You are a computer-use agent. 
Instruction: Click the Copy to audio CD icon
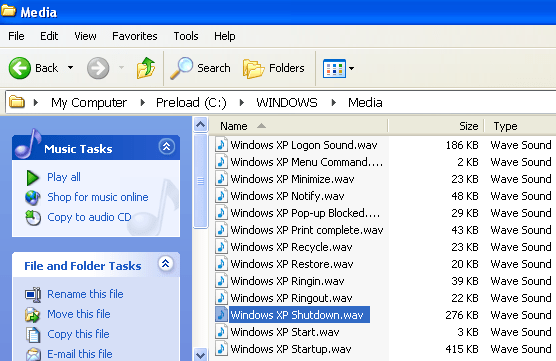[33, 218]
